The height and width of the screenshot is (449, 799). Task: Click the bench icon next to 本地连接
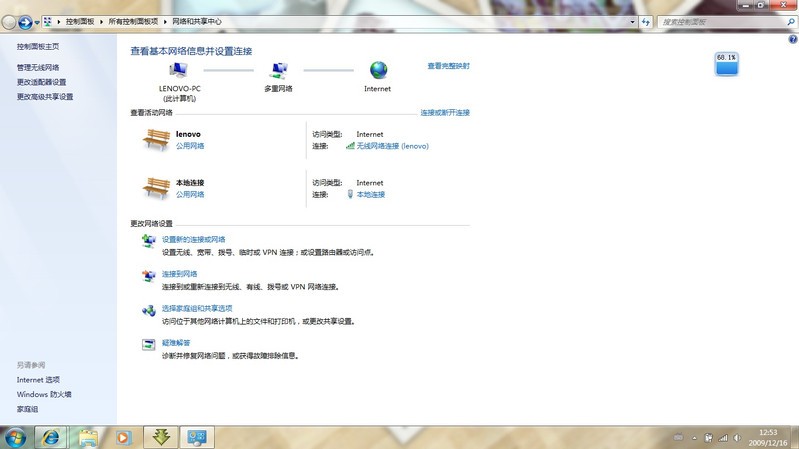[156, 188]
